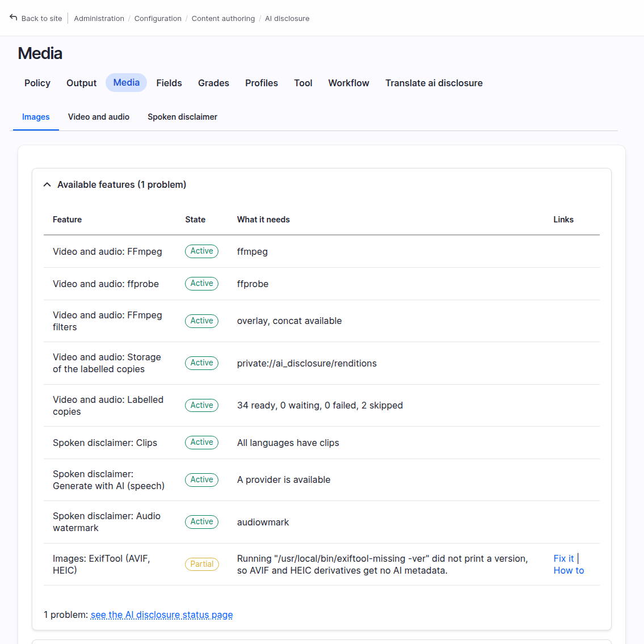Click the Available features (1 problem) heading
This screenshot has width=644, height=644.
point(121,185)
